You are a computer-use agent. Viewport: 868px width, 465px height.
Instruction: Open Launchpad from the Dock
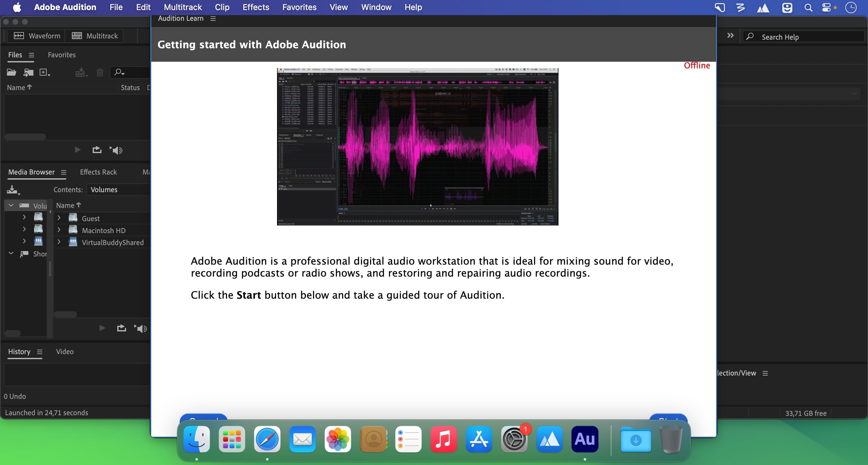click(x=232, y=439)
